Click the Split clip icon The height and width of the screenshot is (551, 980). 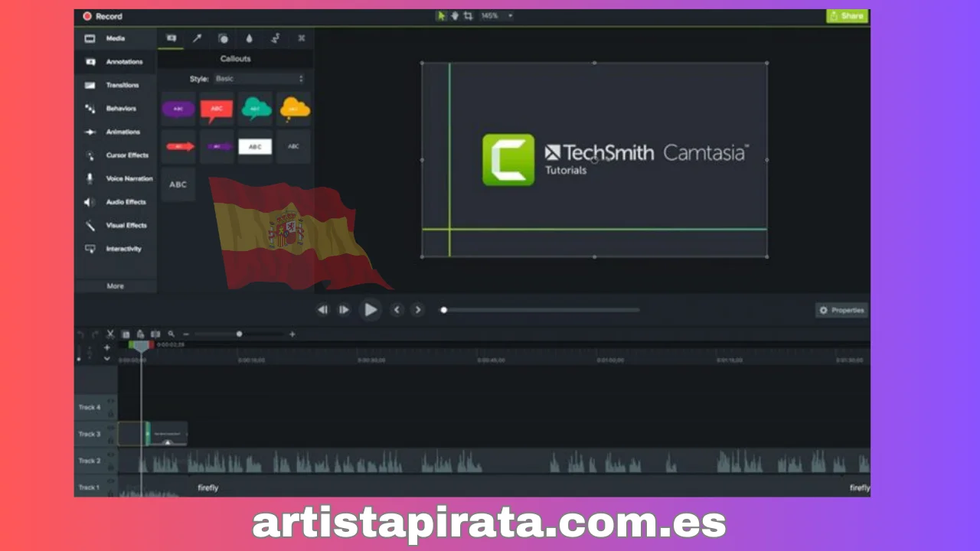coord(155,334)
